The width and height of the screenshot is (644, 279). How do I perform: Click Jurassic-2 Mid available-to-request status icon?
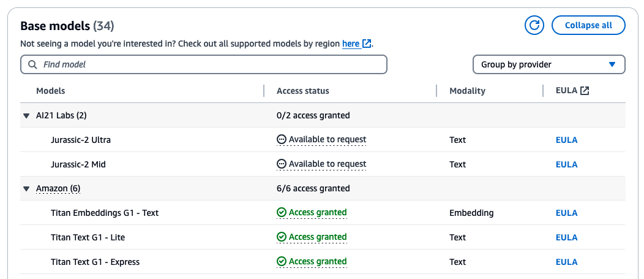coord(282,164)
